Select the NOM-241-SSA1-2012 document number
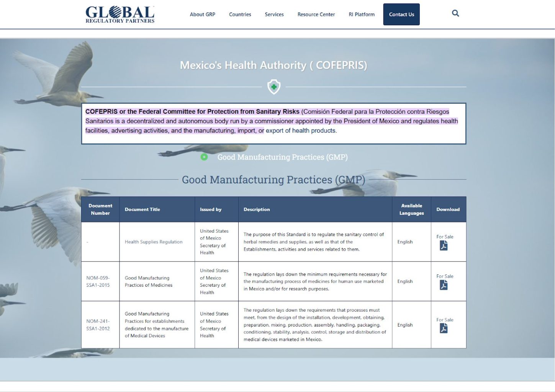Image resolution: width=555 pixels, height=392 pixels. click(98, 325)
